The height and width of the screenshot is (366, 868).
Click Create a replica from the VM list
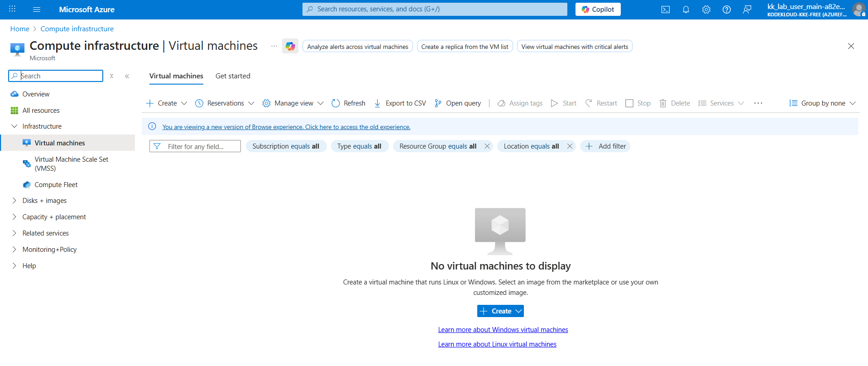pos(465,47)
